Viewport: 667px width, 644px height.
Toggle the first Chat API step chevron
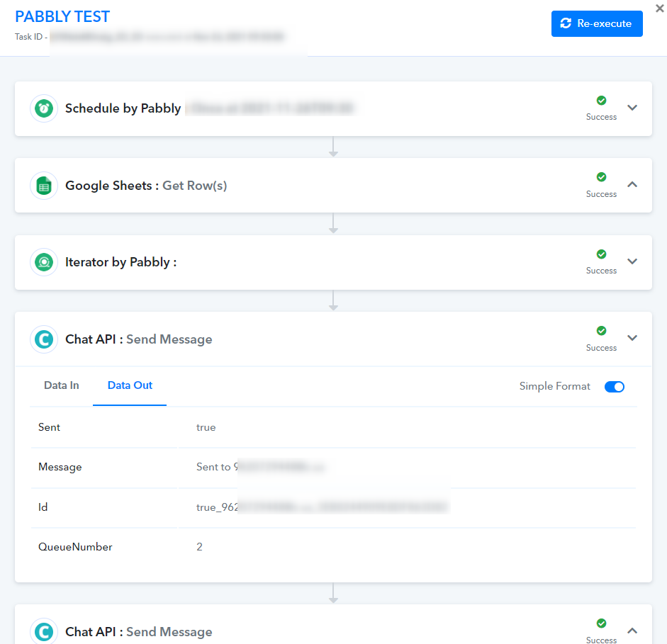click(x=633, y=338)
